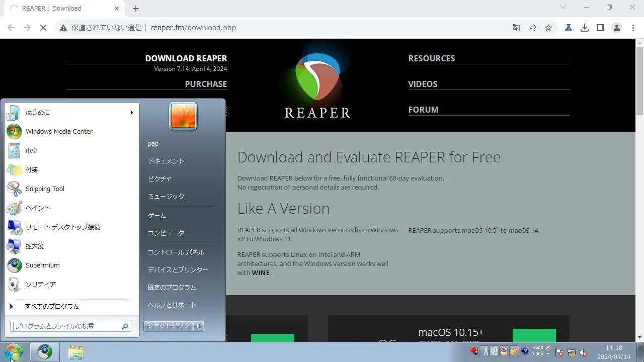644x362 pixels.
Task: Click the REAPER logo
Action: 317,85
